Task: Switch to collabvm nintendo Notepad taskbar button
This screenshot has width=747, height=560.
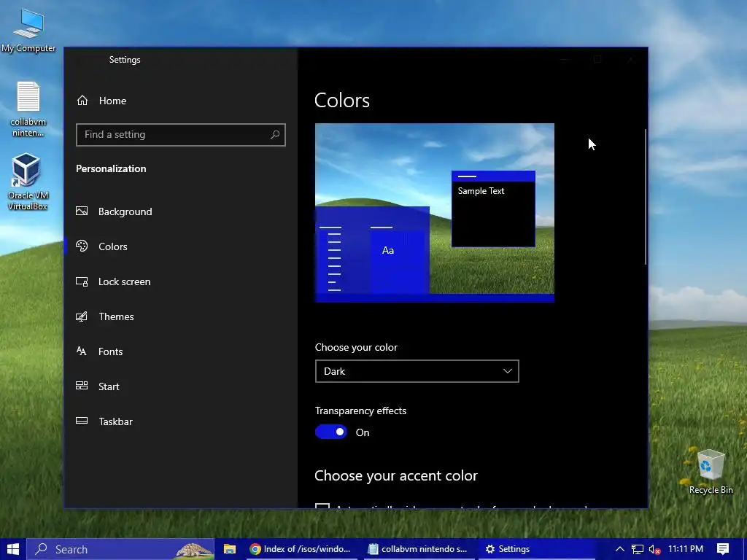Action: pos(419,549)
